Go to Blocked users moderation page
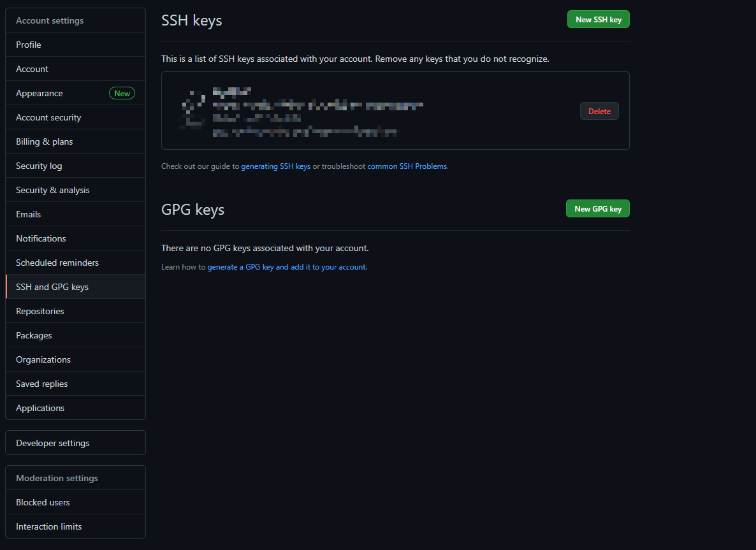756x550 pixels. point(43,502)
